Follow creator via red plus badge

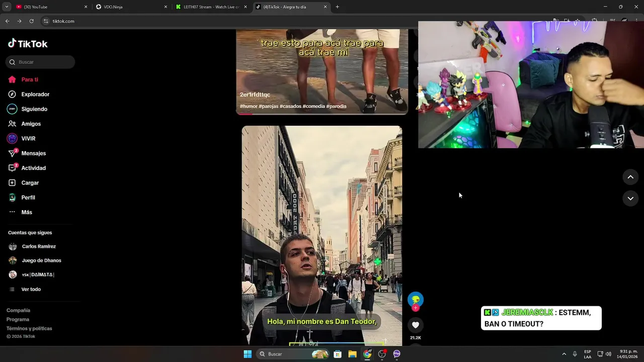click(416, 308)
